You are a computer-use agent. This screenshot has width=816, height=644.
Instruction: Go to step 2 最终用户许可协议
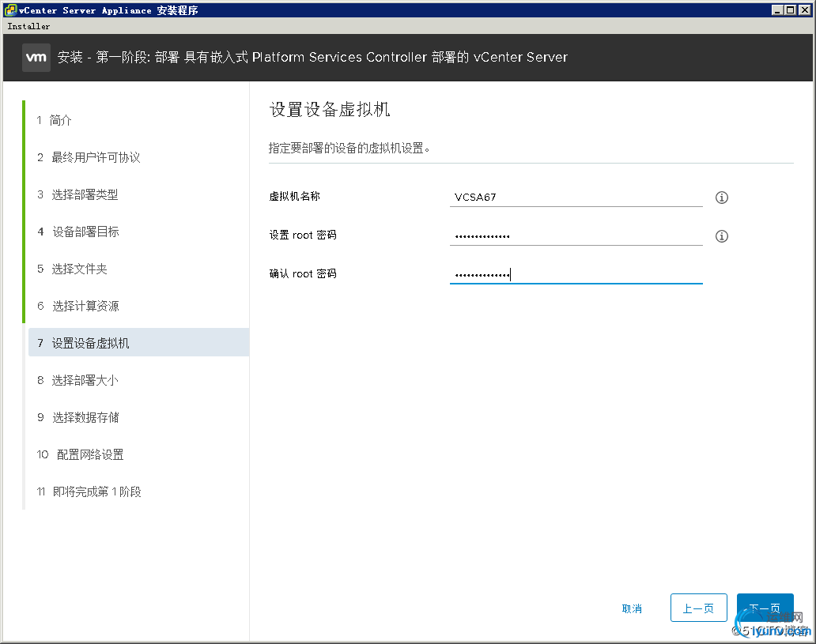tap(89, 157)
